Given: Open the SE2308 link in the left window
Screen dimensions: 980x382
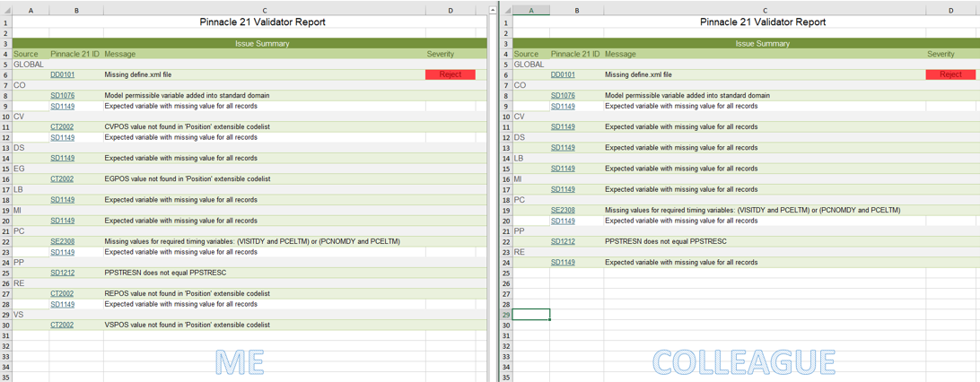Looking at the screenshot, I should click(x=63, y=241).
